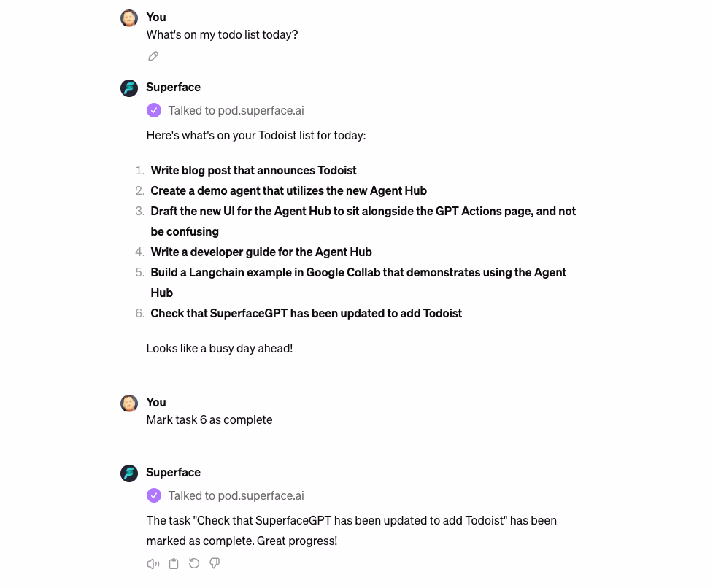713x588 pixels.
Task: Click the Superface avatar logo
Action: [x=128, y=88]
